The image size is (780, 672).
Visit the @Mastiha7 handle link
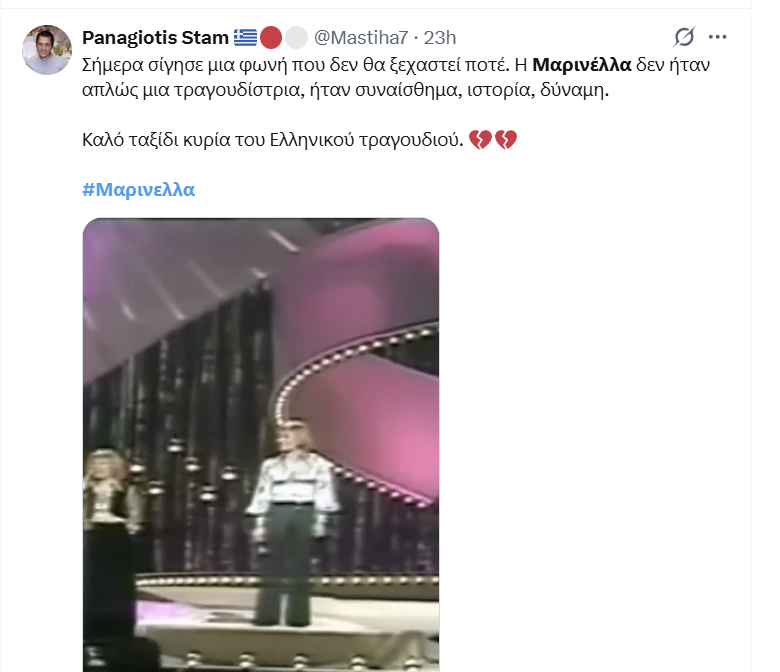(x=362, y=38)
